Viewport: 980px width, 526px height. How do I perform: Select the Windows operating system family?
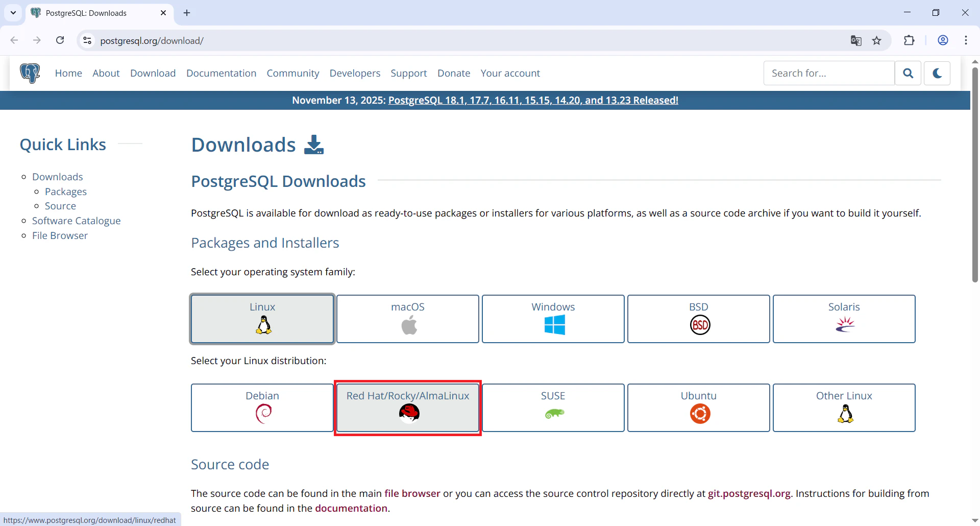[x=553, y=319]
